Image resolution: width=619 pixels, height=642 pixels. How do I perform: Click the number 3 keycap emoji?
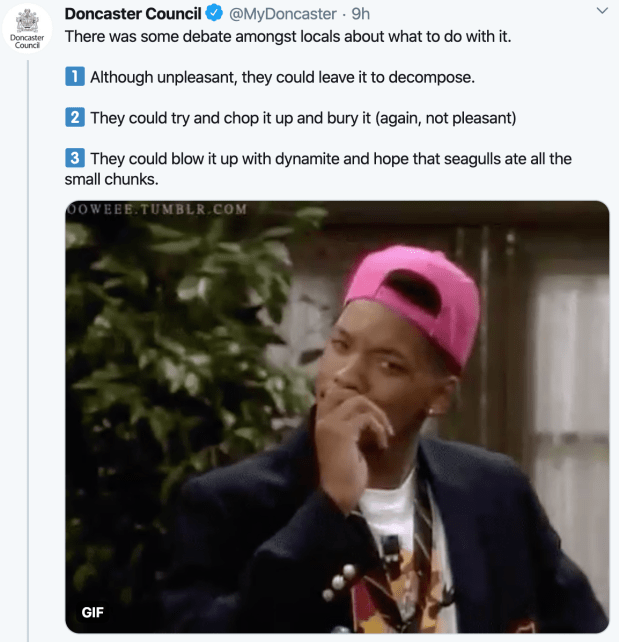pos(75,158)
